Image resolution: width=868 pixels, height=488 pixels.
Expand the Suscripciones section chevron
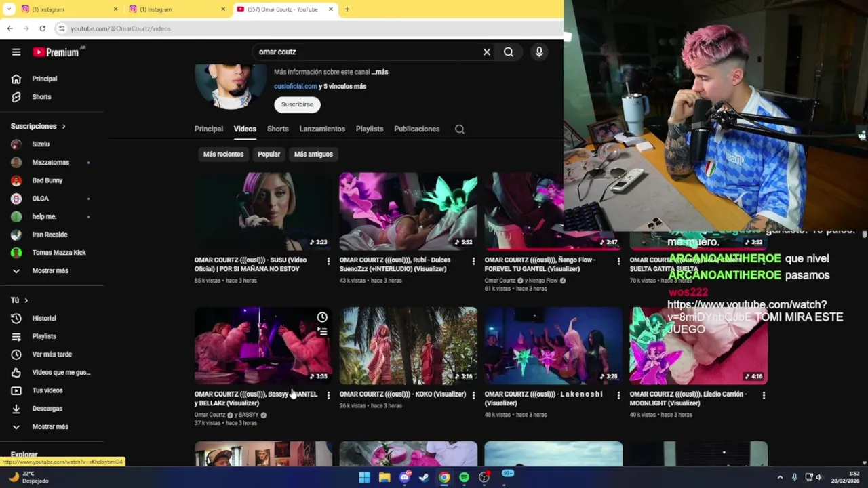(64, 127)
